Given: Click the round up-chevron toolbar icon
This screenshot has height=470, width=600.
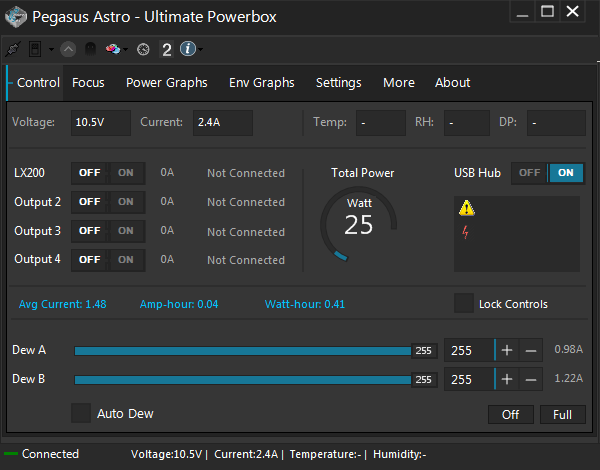Looking at the screenshot, I should click(68, 49).
